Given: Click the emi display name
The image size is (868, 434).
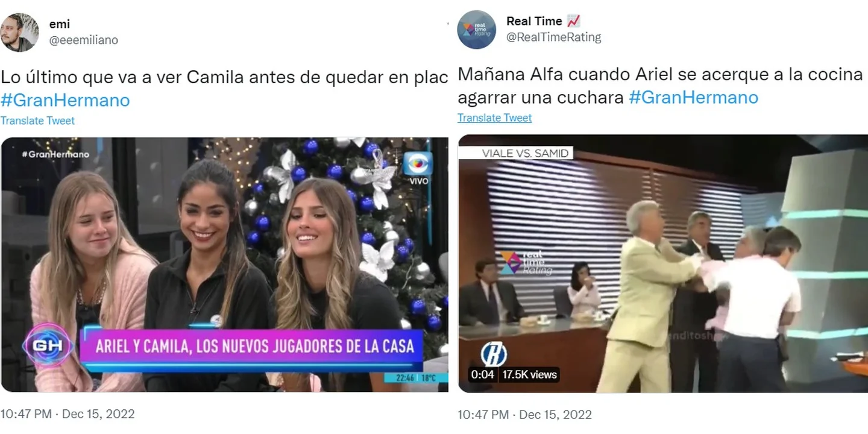Looking at the screenshot, I should (x=59, y=24).
